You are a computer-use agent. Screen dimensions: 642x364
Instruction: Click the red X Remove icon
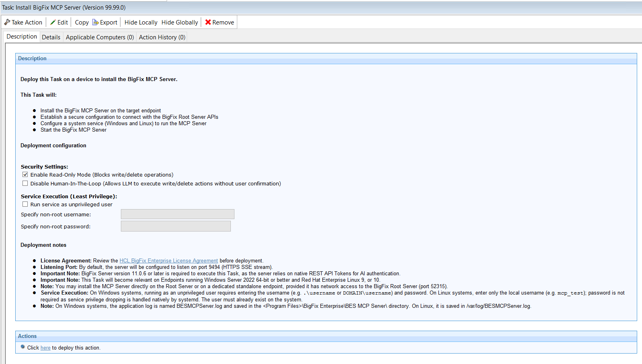click(208, 22)
